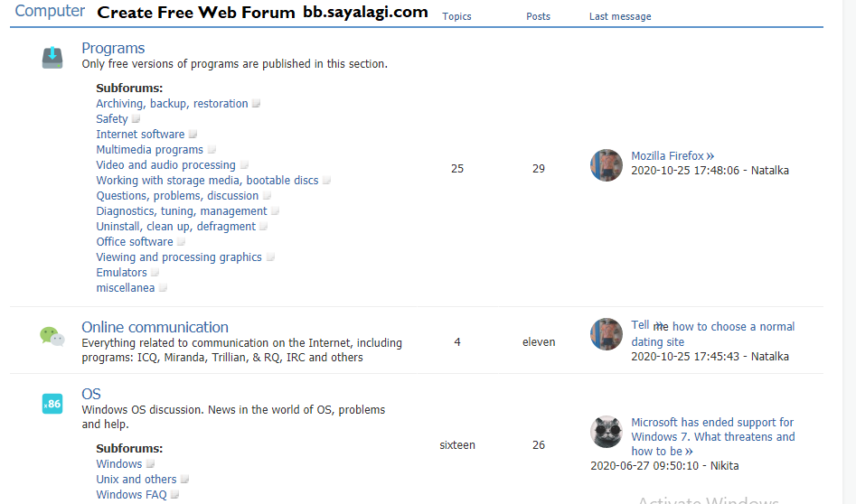Click the small icon beside Safety subforum
Image resolution: width=856 pixels, height=504 pixels.
point(136,119)
